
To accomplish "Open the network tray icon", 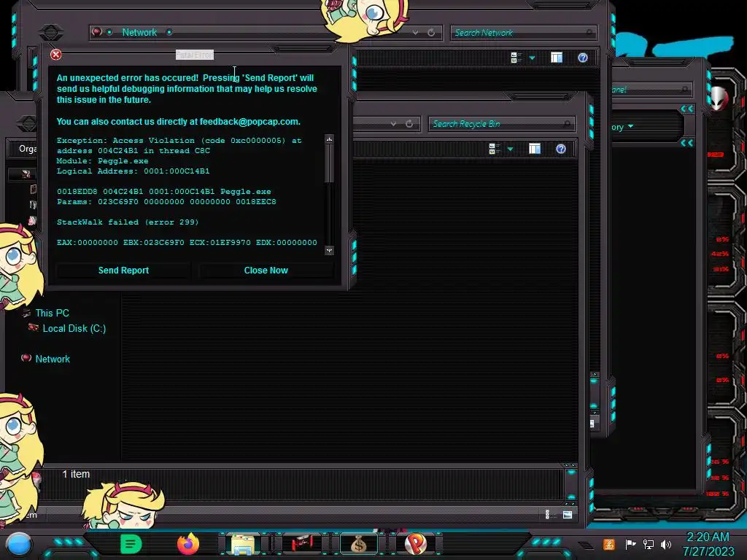I will pos(649,544).
